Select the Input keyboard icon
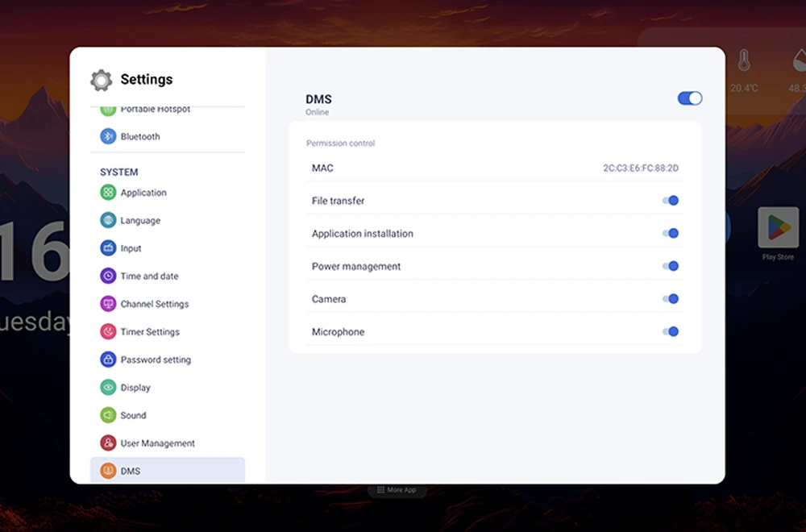Image resolution: width=806 pixels, height=532 pixels. point(108,247)
